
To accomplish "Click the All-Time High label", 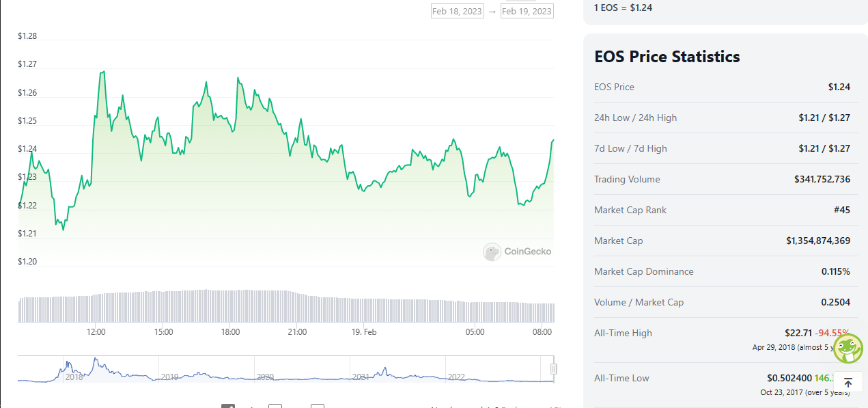I will [x=623, y=333].
